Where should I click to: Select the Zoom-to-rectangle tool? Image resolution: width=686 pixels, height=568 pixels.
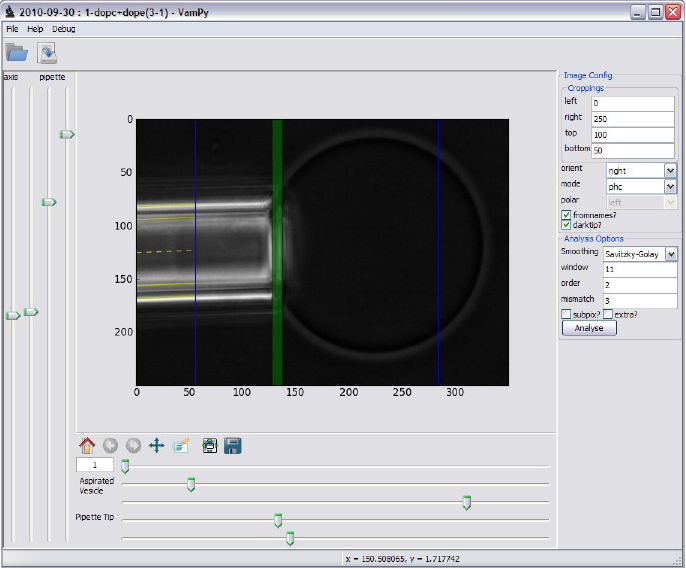tap(181, 446)
